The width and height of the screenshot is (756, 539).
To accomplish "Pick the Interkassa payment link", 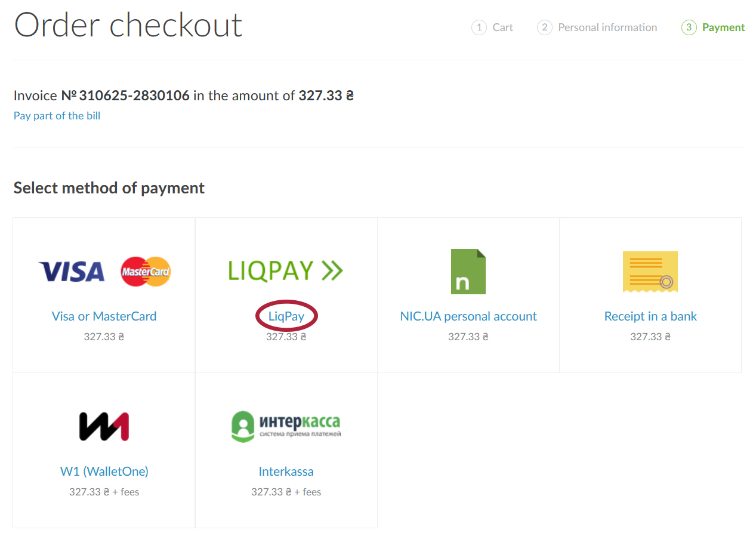I will click(x=286, y=472).
